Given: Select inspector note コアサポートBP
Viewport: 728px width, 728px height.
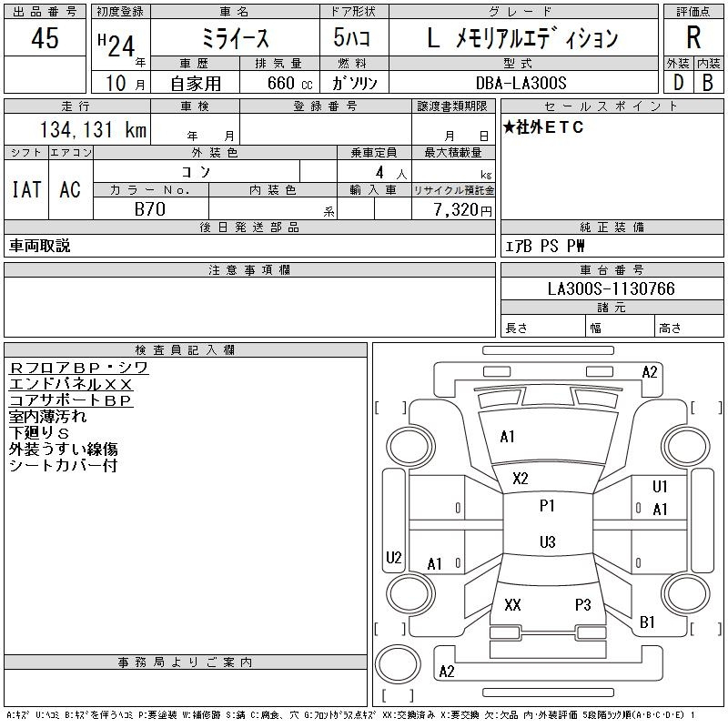Looking at the screenshot, I should [x=71, y=400].
